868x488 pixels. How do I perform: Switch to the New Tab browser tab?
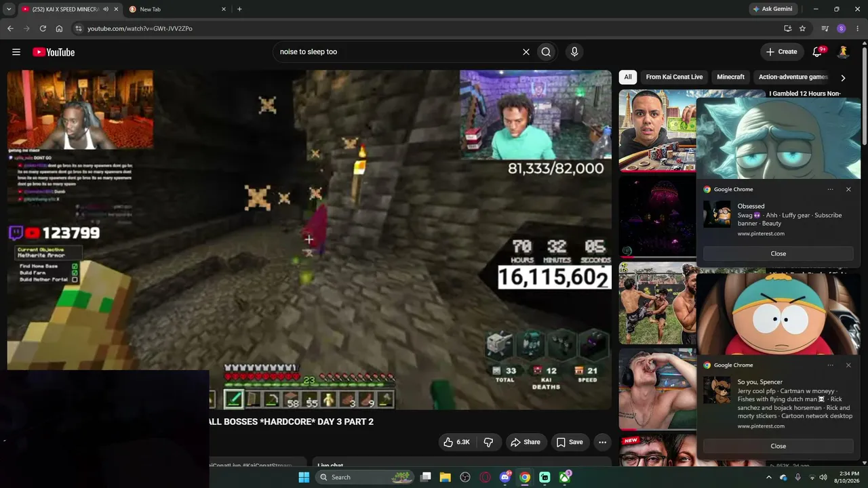[178, 9]
